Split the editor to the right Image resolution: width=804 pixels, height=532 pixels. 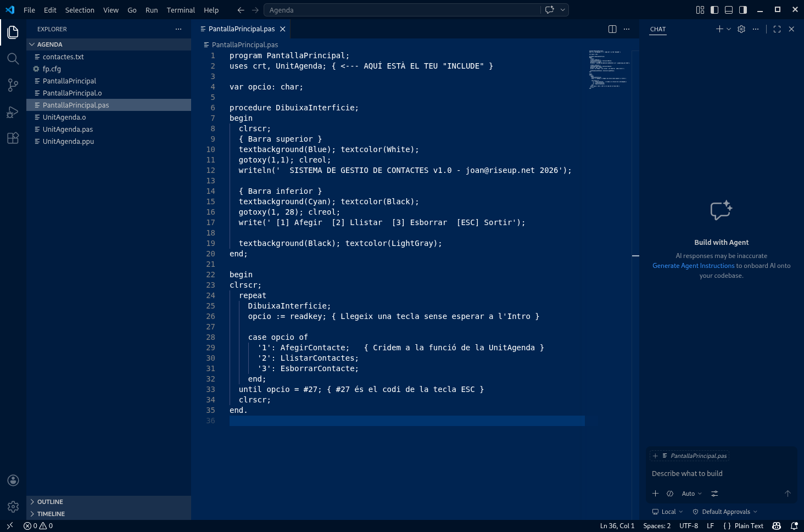pos(612,29)
